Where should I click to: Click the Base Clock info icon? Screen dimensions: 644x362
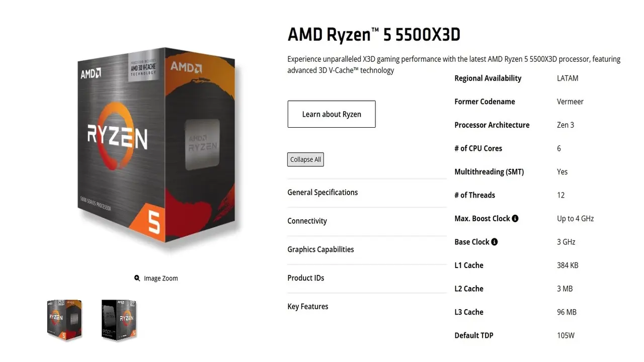494,242
